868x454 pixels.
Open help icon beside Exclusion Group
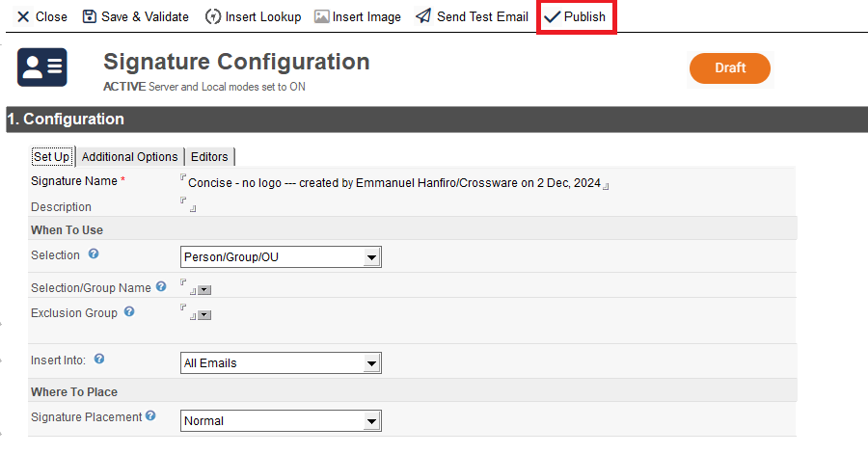tap(129, 312)
